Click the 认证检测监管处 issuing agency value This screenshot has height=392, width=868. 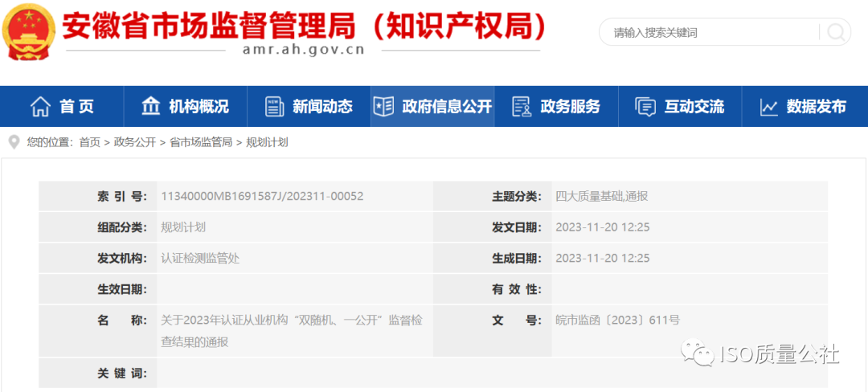tap(200, 258)
